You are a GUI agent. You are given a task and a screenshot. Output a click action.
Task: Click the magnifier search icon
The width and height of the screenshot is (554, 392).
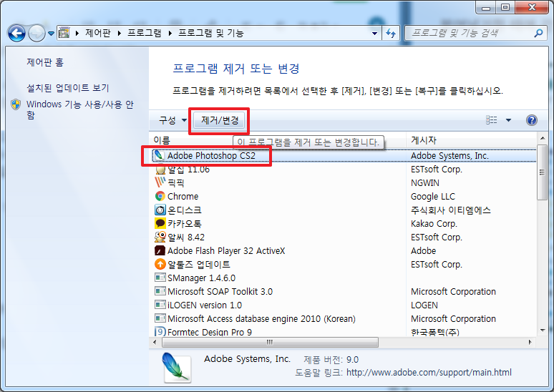(538, 33)
